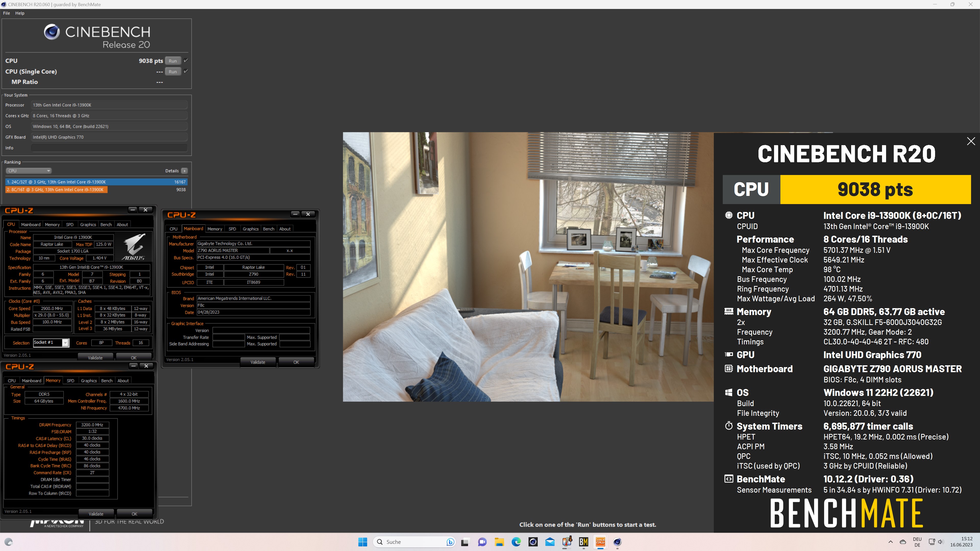Viewport: 980px width, 551px height.
Task: Expand the Ranking CPU dropdown
Action: click(29, 171)
